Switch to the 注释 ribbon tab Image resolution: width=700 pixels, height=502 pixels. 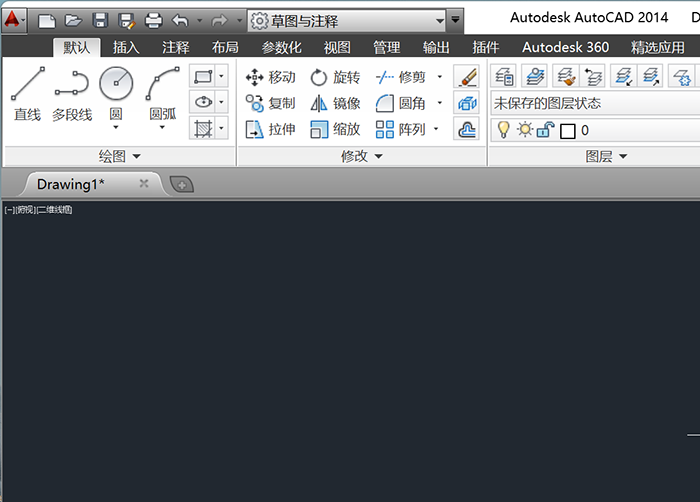click(175, 47)
